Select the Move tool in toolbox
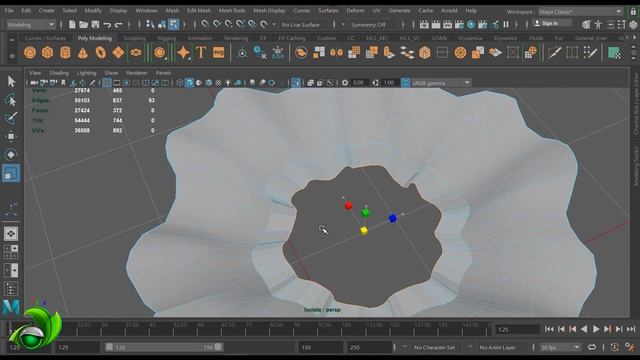Screen dimensions: 640x360 pos(11,136)
